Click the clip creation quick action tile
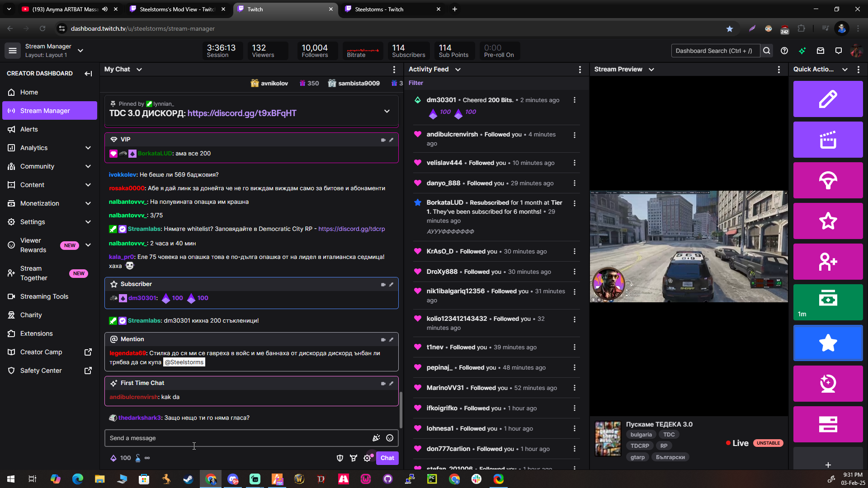868x488 pixels. pyautogui.click(x=828, y=140)
